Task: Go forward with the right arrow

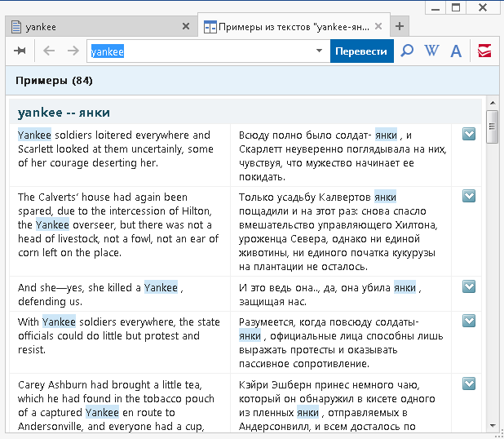Action: click(73, 51)
